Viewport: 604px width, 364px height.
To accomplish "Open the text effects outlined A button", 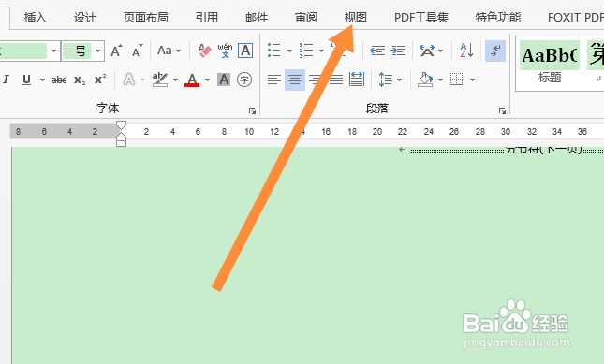I will click(129, 80).
